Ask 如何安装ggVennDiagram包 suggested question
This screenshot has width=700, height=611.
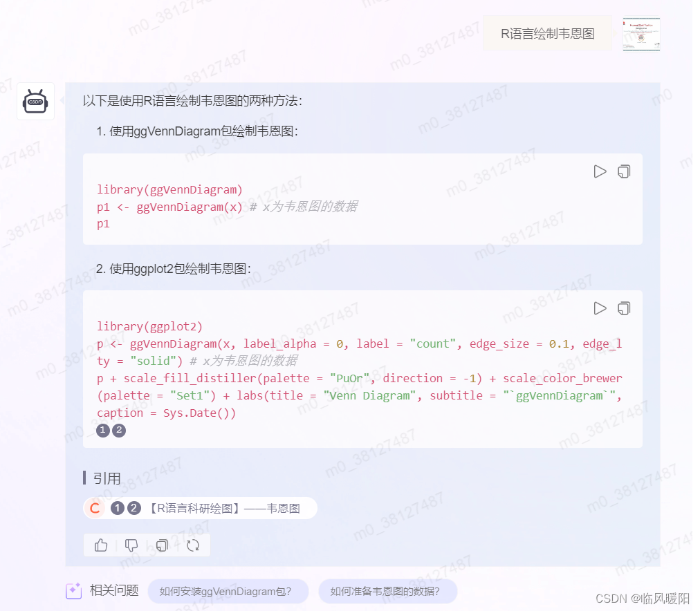coord(228,591)
